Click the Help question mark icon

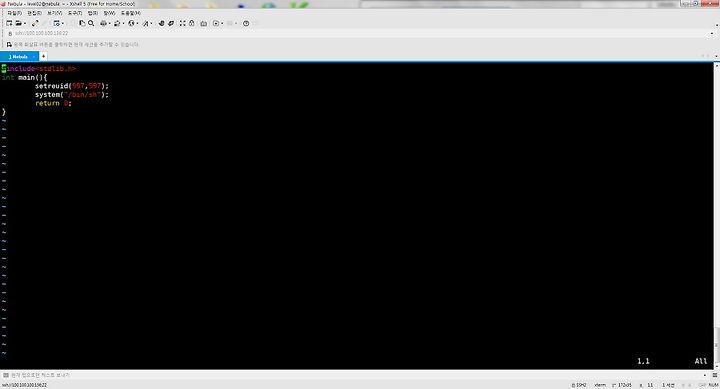coord(246,23)
